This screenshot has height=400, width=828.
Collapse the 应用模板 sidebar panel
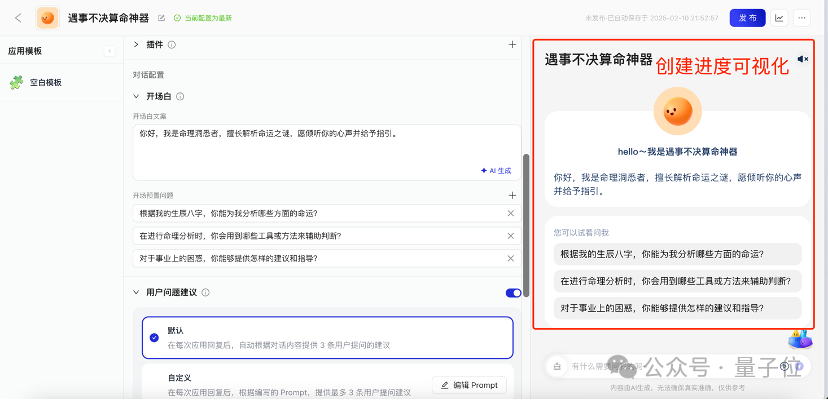[109, 51]
